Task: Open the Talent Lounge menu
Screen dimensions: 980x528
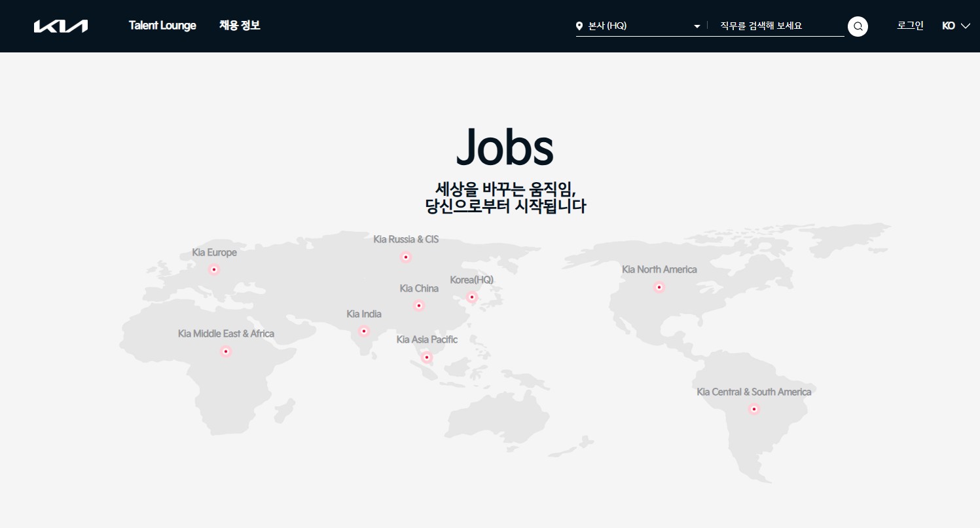Action: click(162, 26)
